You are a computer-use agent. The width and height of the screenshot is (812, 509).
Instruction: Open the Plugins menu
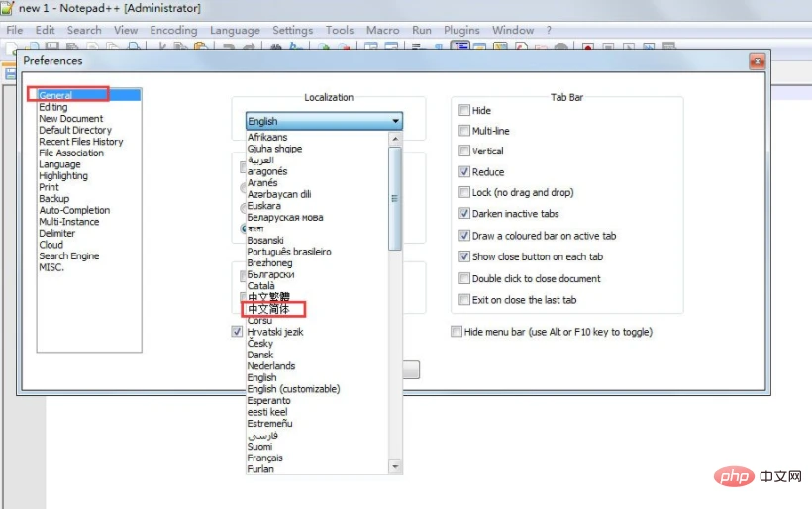(x=461, y=31)
